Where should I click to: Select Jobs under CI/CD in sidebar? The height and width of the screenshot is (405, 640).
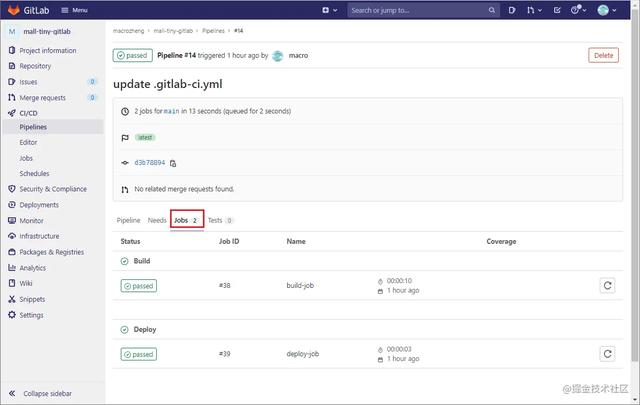[26, 158]
